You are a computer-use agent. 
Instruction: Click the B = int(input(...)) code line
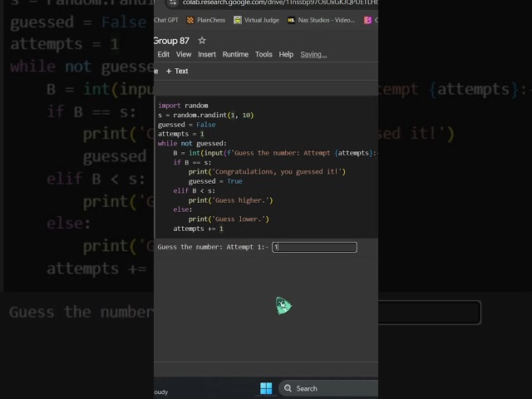(x=275, y=153)
